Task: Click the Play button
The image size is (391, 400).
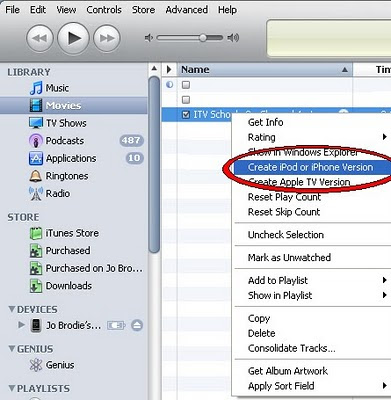Action: pos(73,38)
